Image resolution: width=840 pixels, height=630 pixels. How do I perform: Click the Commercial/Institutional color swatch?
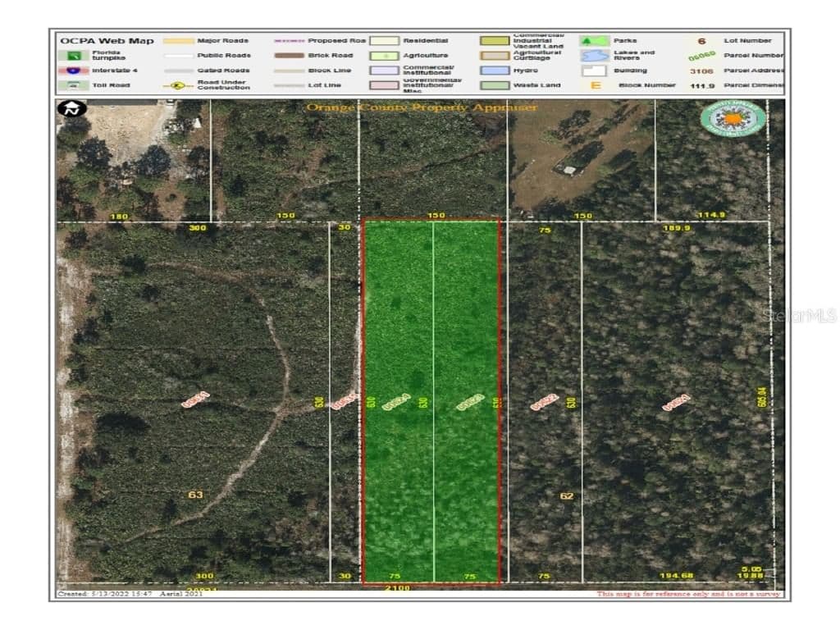pos(384,71)
